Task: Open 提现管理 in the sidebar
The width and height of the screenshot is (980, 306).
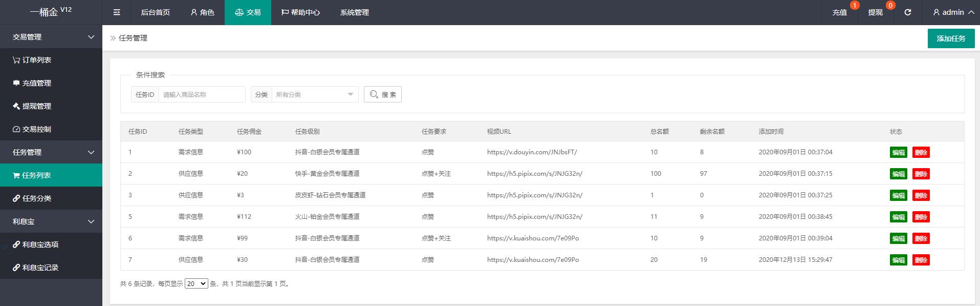Action: click(51, 106)
